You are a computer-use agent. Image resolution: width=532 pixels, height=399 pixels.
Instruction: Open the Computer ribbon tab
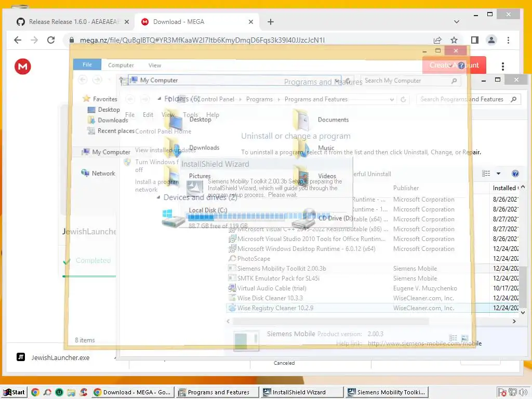pos(121,65)
